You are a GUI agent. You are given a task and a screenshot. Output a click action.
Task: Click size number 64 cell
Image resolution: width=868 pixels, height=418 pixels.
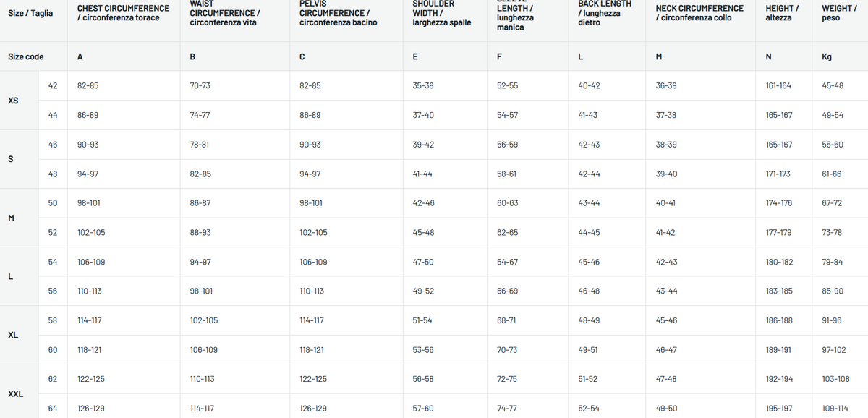point(53,409)
